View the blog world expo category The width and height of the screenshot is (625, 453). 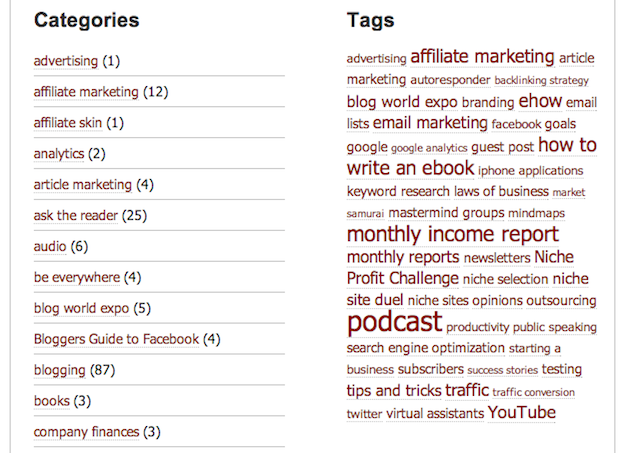[x=81, y=308]
